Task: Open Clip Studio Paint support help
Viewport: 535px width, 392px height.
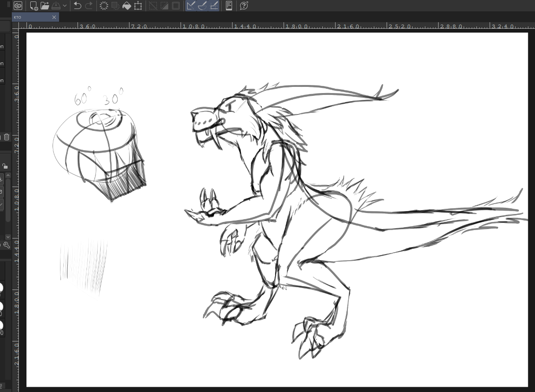Action: (244, 6)
